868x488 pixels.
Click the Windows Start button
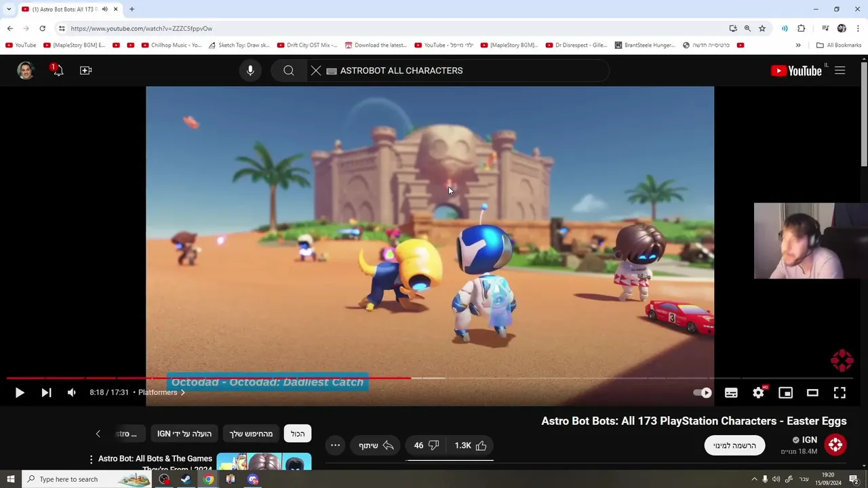10,479
